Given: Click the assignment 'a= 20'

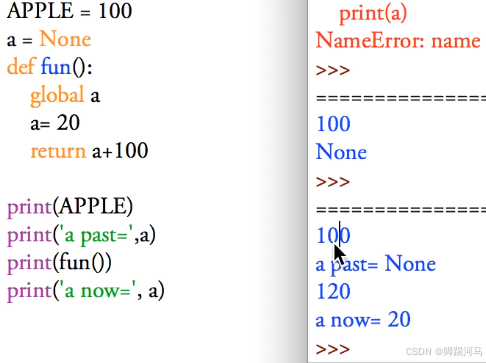Looking at the screenshot, I should click(55, 123).
